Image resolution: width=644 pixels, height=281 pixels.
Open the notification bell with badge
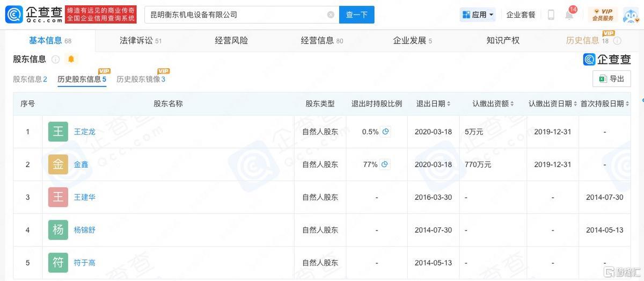click(569, 15)
